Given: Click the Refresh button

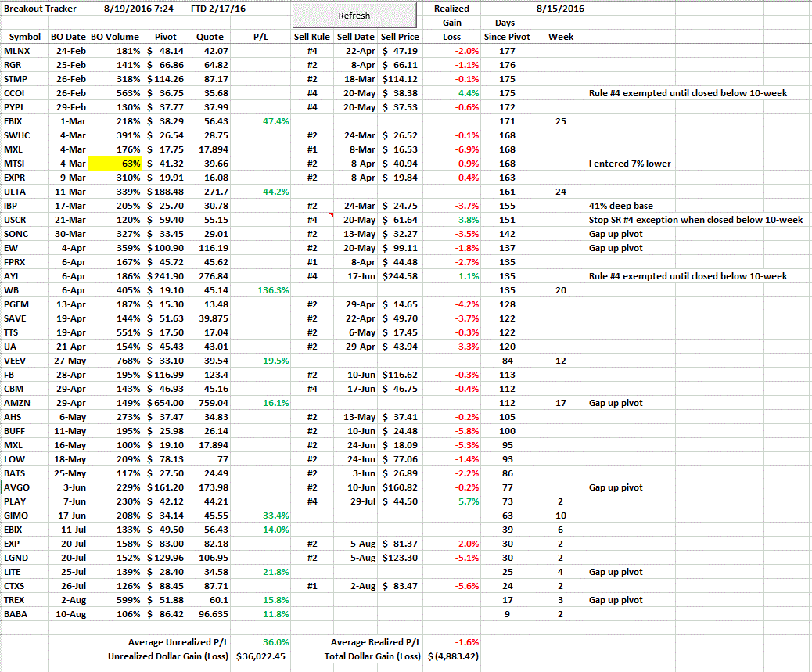Looking at the screenshot, I should click(x=354, y=16).
